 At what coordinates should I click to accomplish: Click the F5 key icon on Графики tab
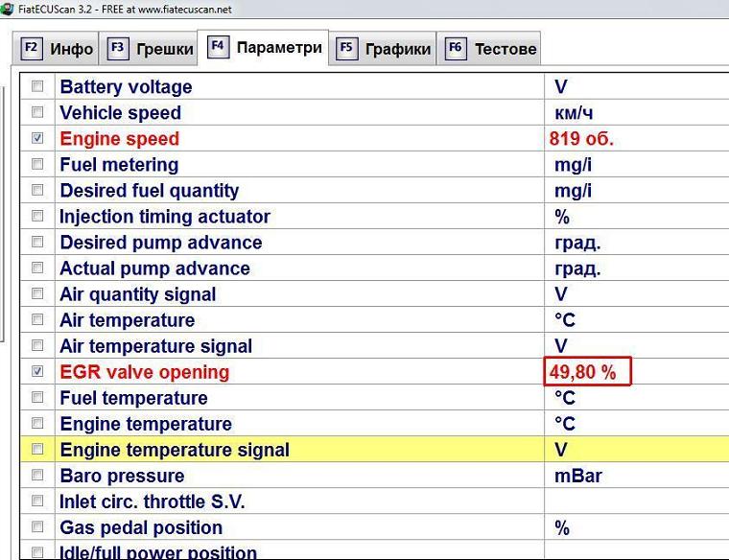346,48
